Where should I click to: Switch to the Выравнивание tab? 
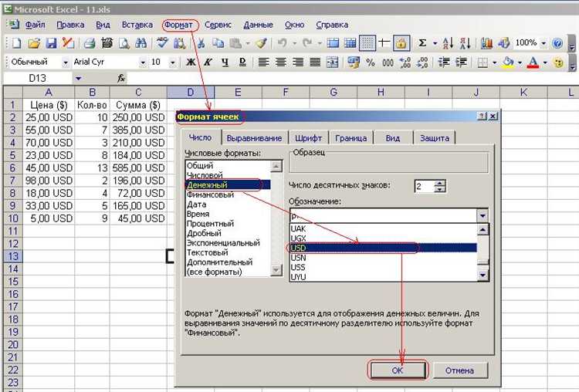(254, 138)
